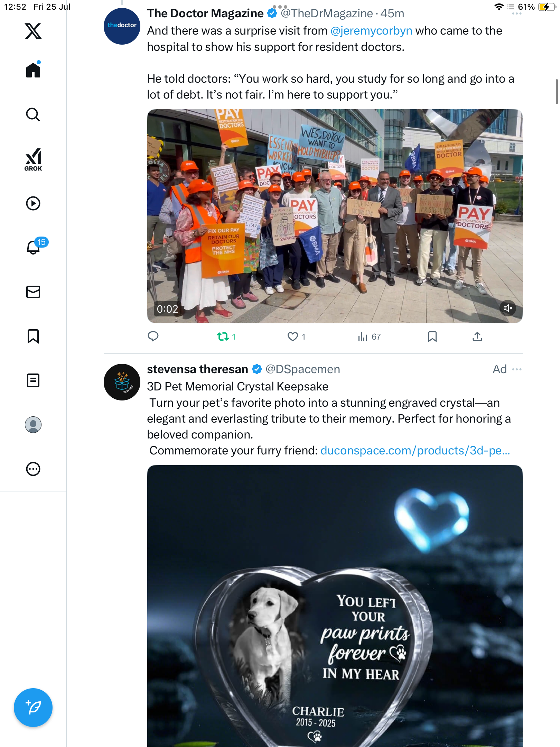Open duconspace.com product link
The image size is (560, 747).
415,451
